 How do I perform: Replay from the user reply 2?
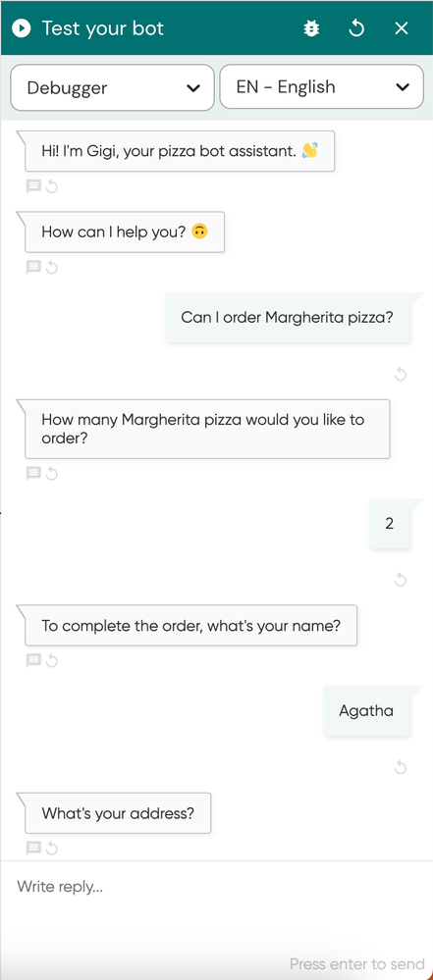(401, 580)
